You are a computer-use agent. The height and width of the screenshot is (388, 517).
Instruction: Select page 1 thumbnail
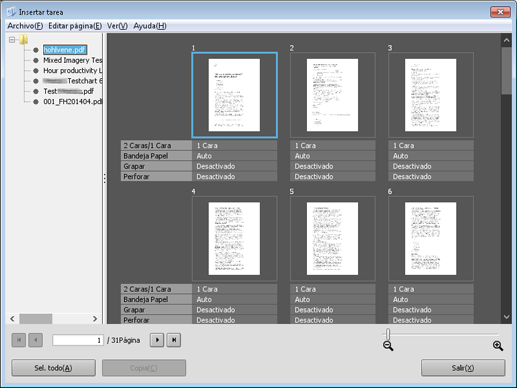tap(234, 95)
